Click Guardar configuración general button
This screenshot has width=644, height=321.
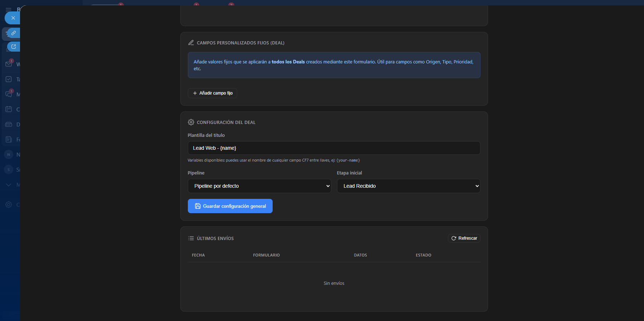[230, 206]
